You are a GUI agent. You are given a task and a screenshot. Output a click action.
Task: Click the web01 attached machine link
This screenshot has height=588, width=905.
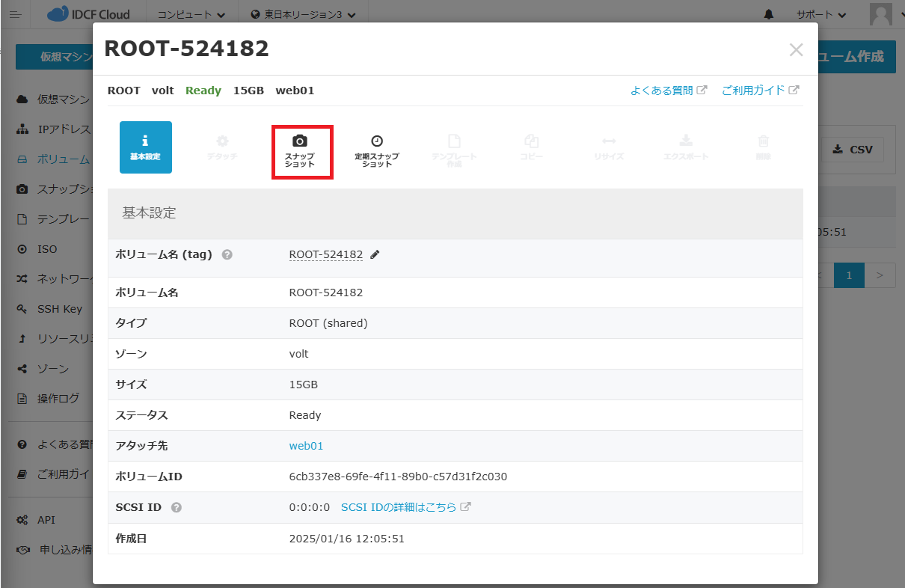tap(306, 446)
